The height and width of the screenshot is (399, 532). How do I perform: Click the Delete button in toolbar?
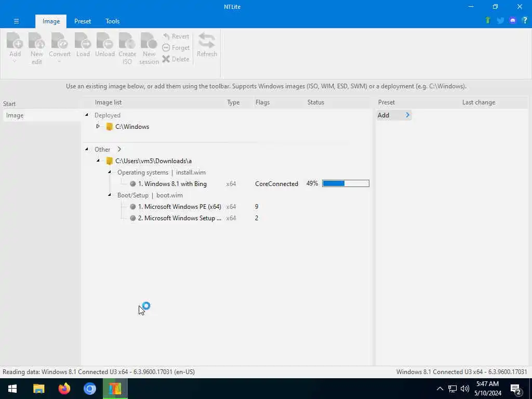pos(176,59)
